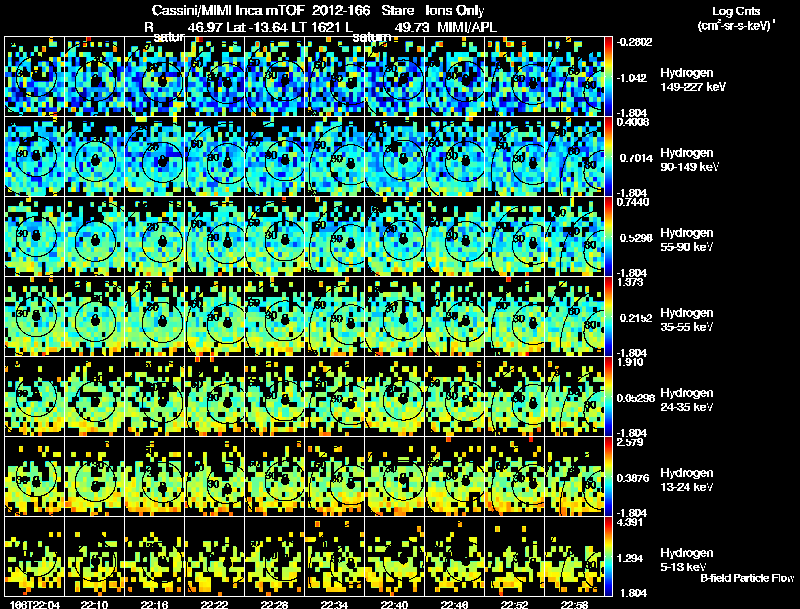
Task: Click the 2.579 color scale maximum value
Action: [x=631, y=442]
